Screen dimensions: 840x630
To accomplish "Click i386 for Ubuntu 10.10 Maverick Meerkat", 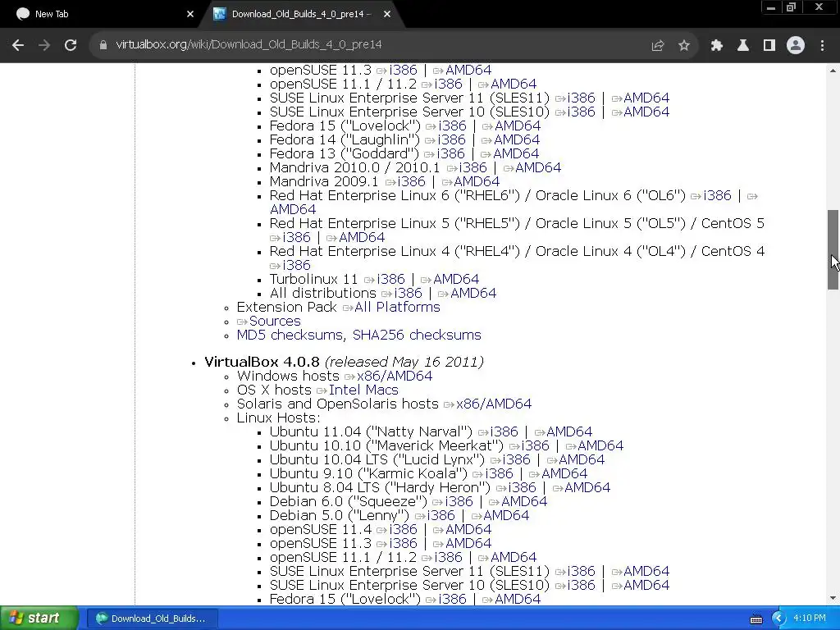I will point(535,445).
